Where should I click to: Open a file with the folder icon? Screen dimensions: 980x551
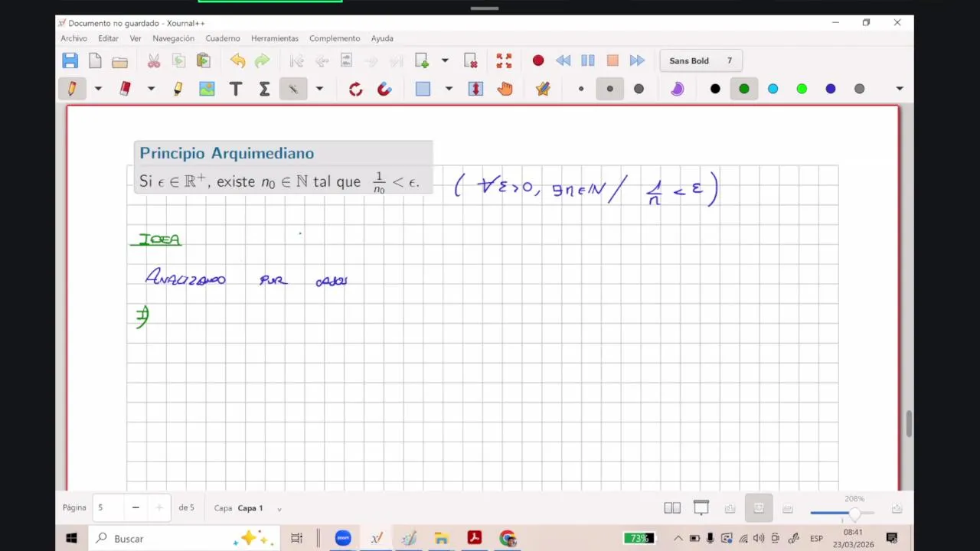click(119, 60)
